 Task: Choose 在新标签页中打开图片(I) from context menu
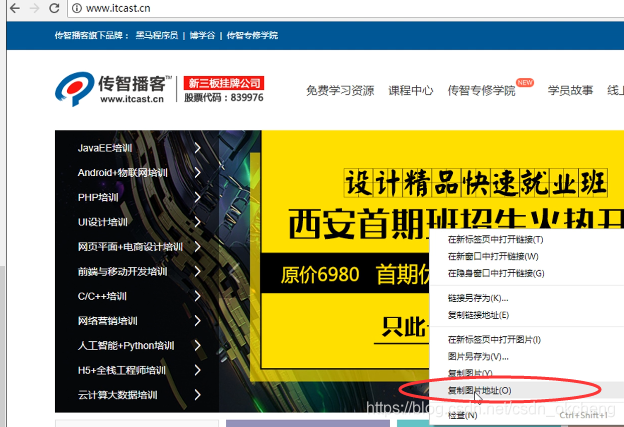[527, 339]
